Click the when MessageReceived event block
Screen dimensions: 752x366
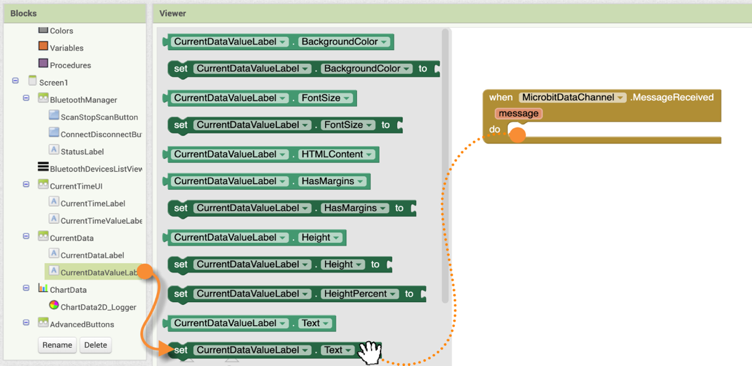[x=601, y=116]
